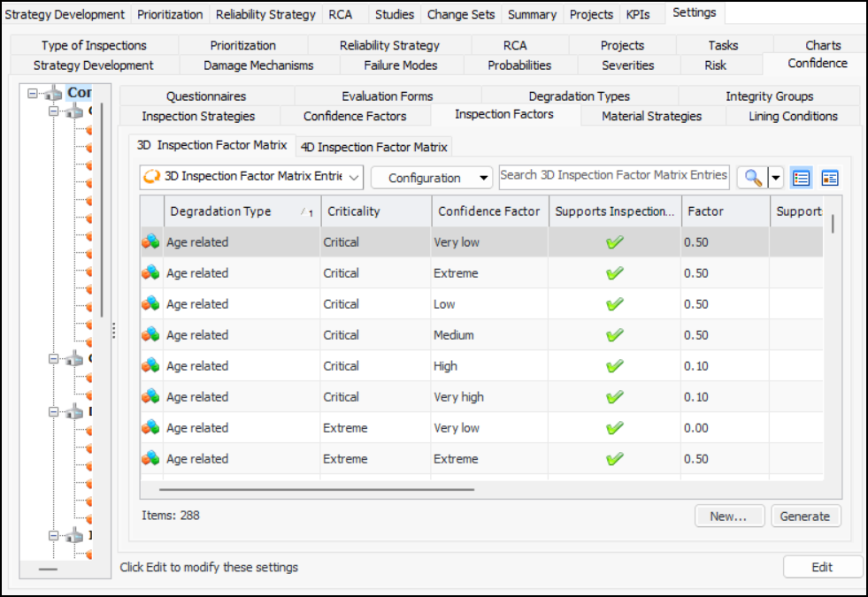868x597 pixels.
Task: Click the Search 3D Inspection Factor Matrix field
Action: point(614,175)
